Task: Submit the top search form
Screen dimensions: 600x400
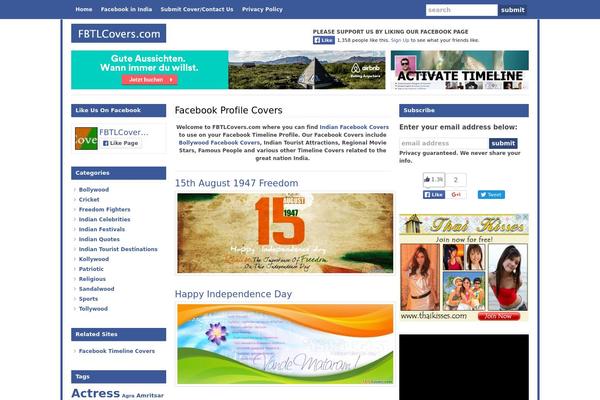Action: point(512,10)
